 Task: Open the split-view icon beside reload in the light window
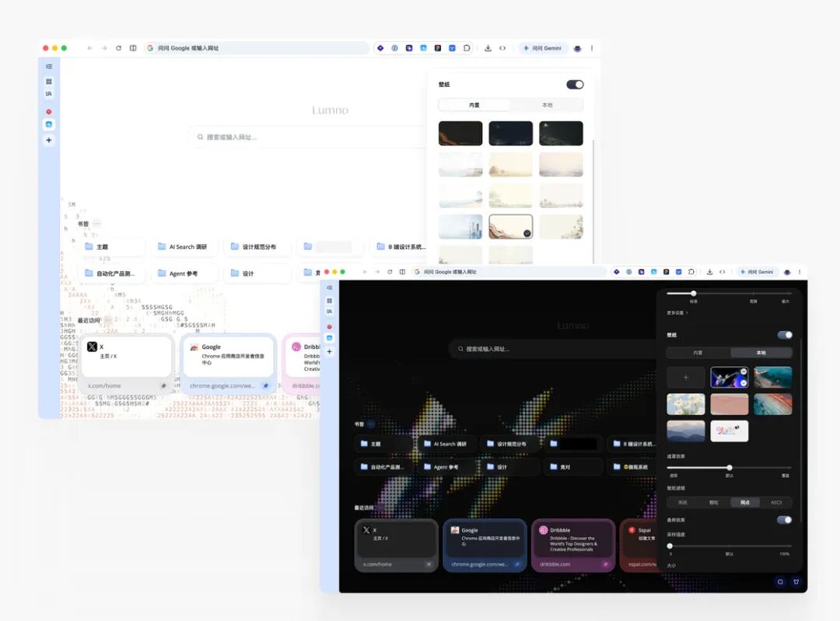click(x=133, y=48)
